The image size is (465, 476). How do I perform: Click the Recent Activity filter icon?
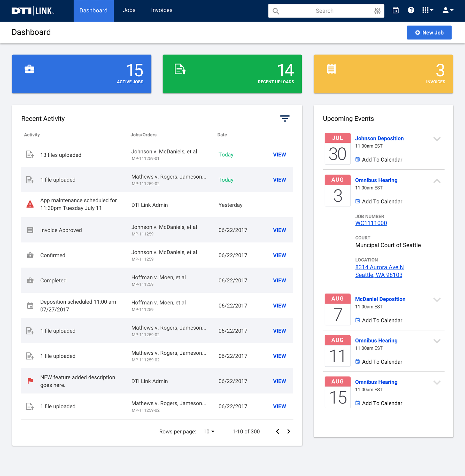tap(285, 118)
